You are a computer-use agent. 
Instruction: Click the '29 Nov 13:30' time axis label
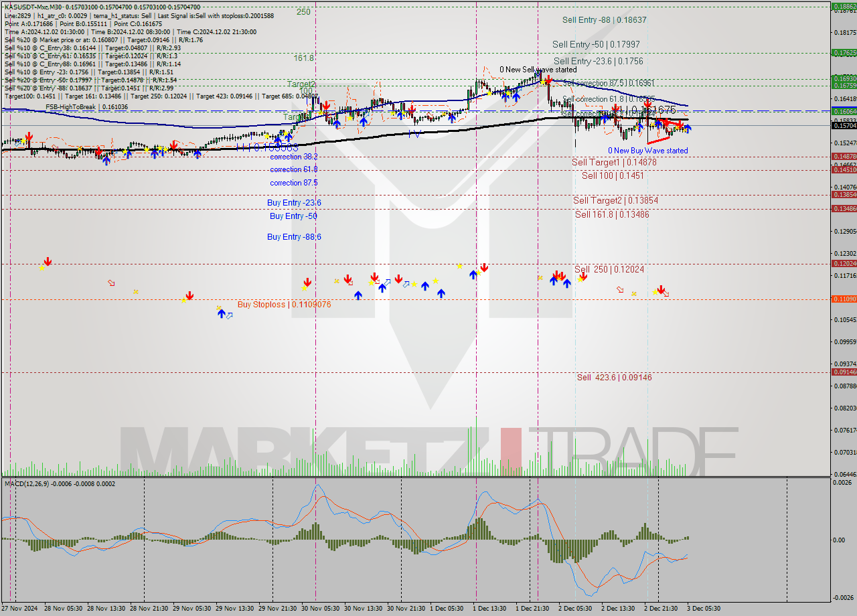point(234,609)
